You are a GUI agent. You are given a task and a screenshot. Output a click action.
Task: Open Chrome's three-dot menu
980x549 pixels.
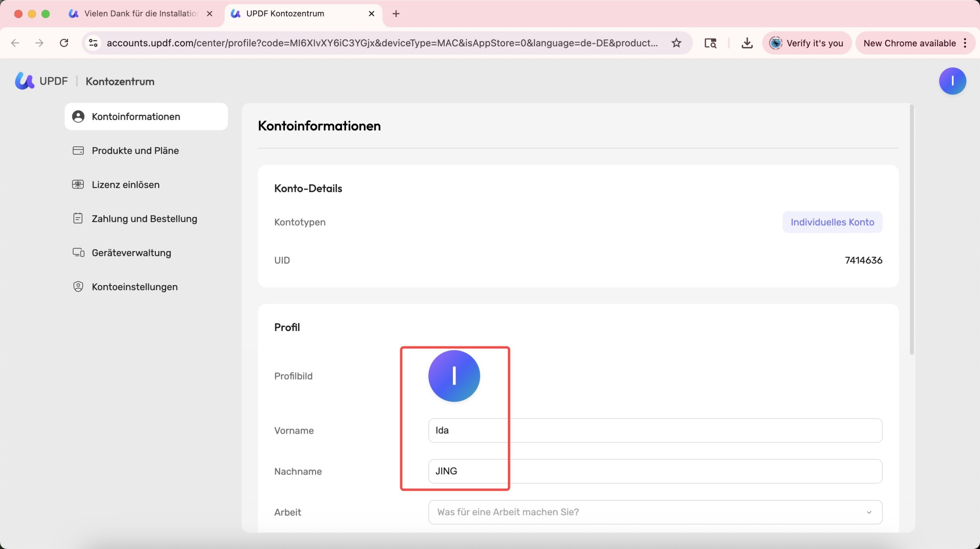965,43
